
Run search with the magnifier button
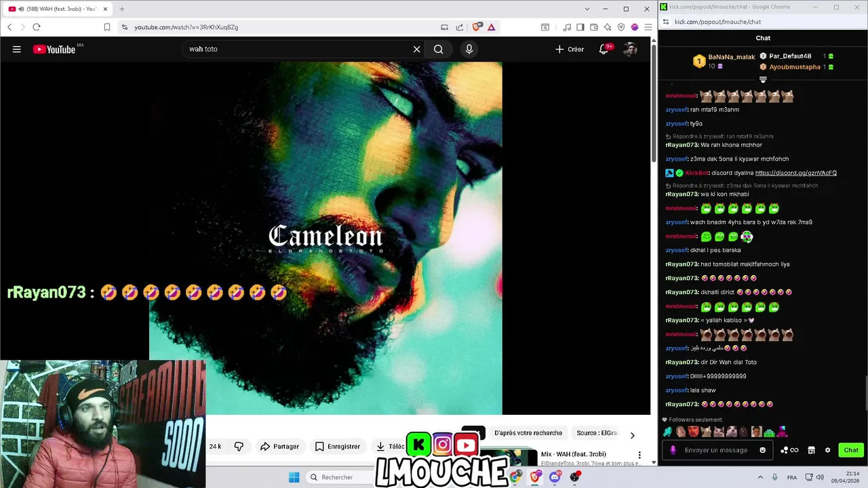coord(439,49)
